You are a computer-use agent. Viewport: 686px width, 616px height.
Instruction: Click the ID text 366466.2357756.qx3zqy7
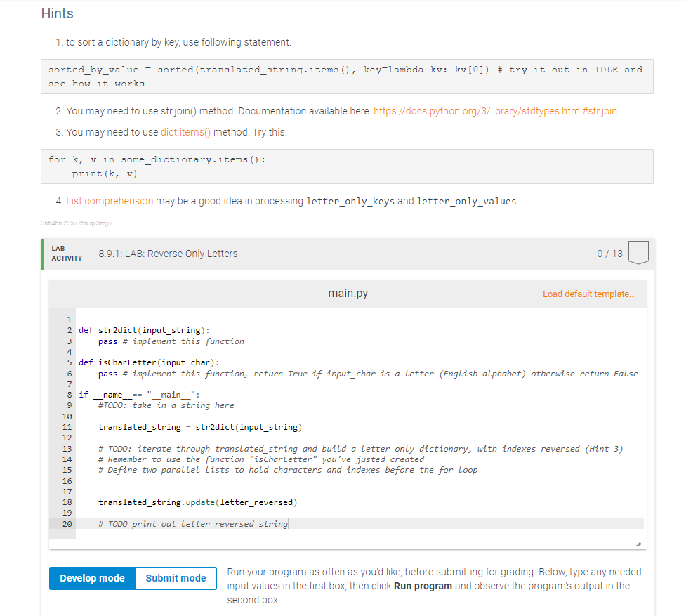pyautogui.click(x=77, y=223)
